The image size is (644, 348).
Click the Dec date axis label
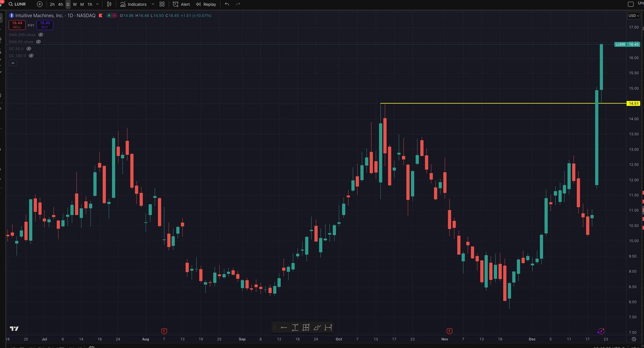(532, 339)
